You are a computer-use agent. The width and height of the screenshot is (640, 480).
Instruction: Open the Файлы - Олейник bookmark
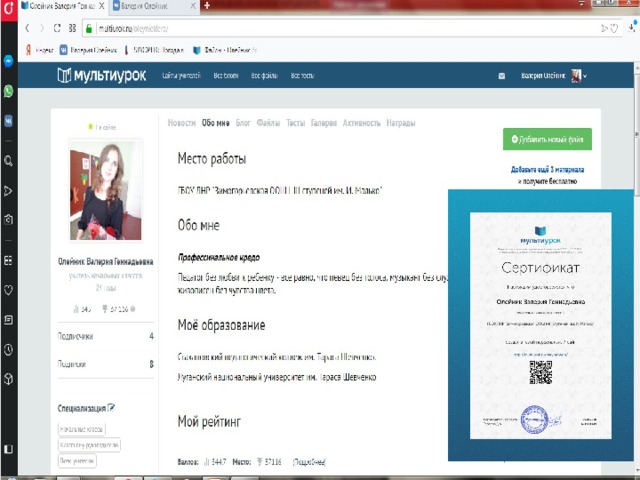coord(225,50)
